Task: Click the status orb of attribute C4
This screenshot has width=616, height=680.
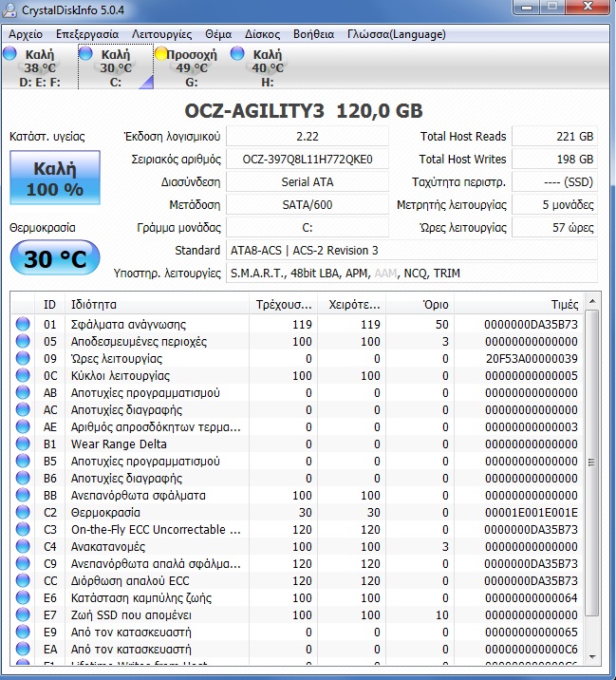Action: [23, 546]
